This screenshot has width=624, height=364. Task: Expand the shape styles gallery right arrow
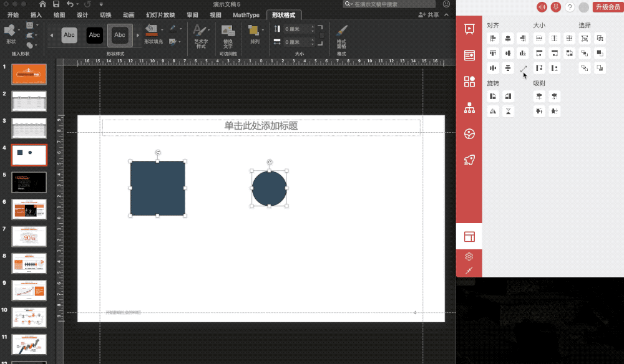138,36
